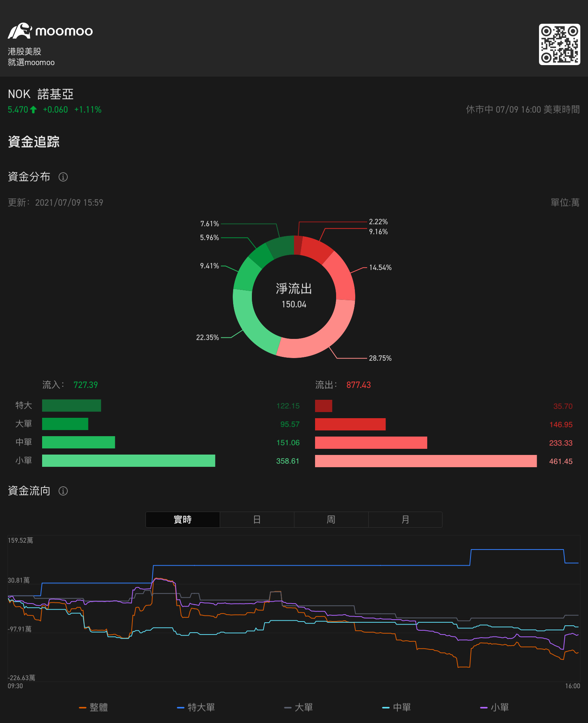Screen dimensions: 588x723
Task: Click the info icon next to 資金流向
Action: [x=63, y=491]
